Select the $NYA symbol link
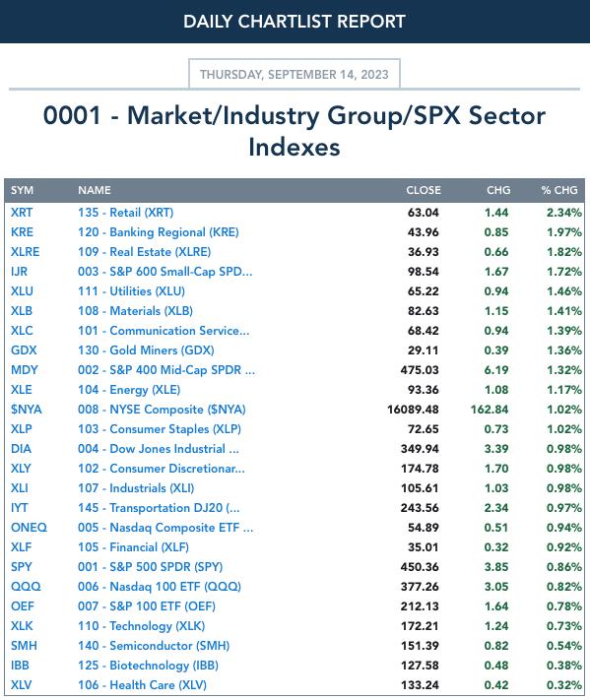 [26, 410]
